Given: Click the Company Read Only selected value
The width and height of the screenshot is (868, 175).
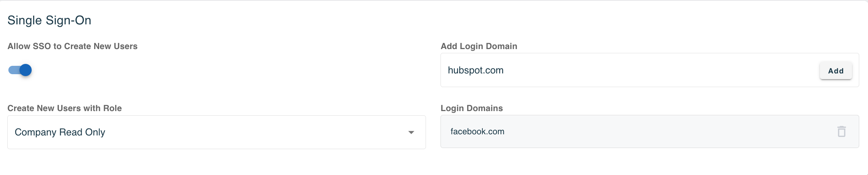Looking at the screenshot, I should pyautogui.click(x=60, y=132).
